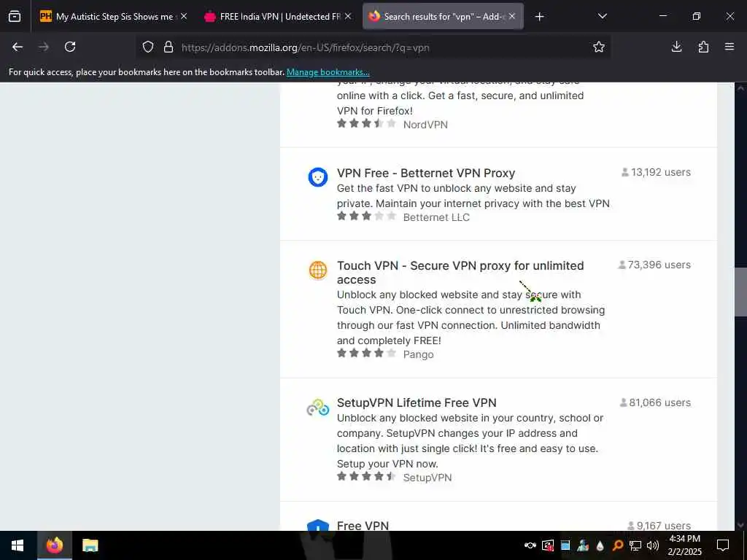Click the page vertical scrollbar thumb
This screenshot has height=560, width=747.
coord(740,292)
